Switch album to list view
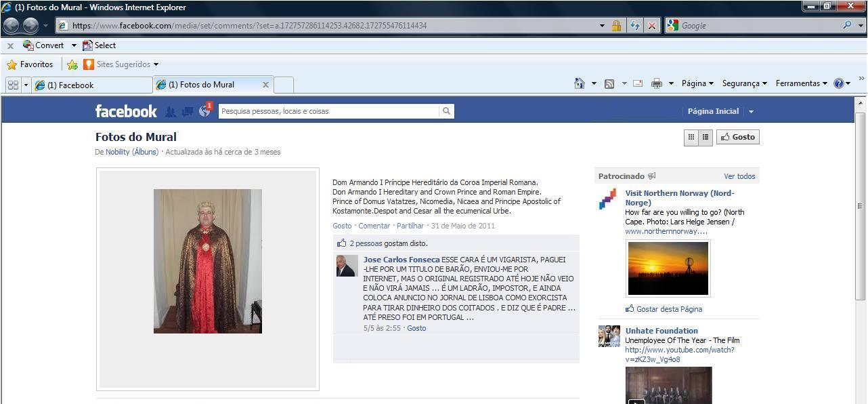Viewport: 868px width, 404px height. [705, 137]
